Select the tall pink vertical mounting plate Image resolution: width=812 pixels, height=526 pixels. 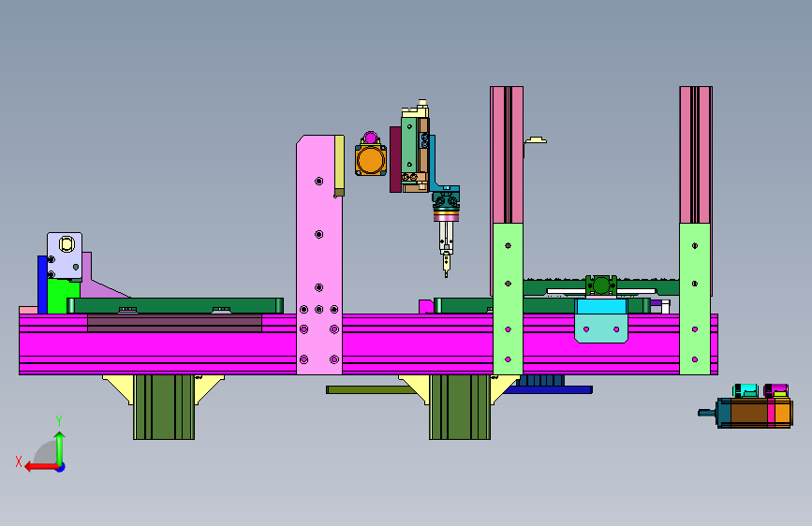pyautogui.click(x=319, y=255)
